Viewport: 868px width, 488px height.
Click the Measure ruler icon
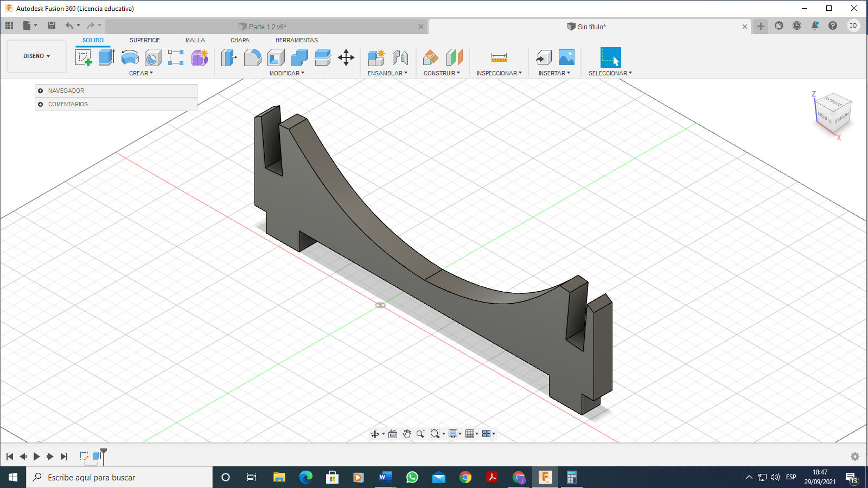coord(499,57)
